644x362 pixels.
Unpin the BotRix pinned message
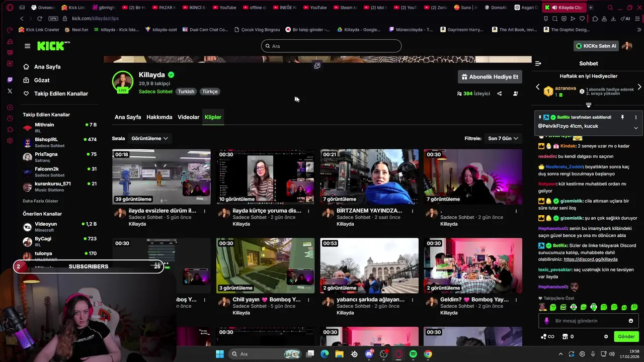tap(622, 117)
